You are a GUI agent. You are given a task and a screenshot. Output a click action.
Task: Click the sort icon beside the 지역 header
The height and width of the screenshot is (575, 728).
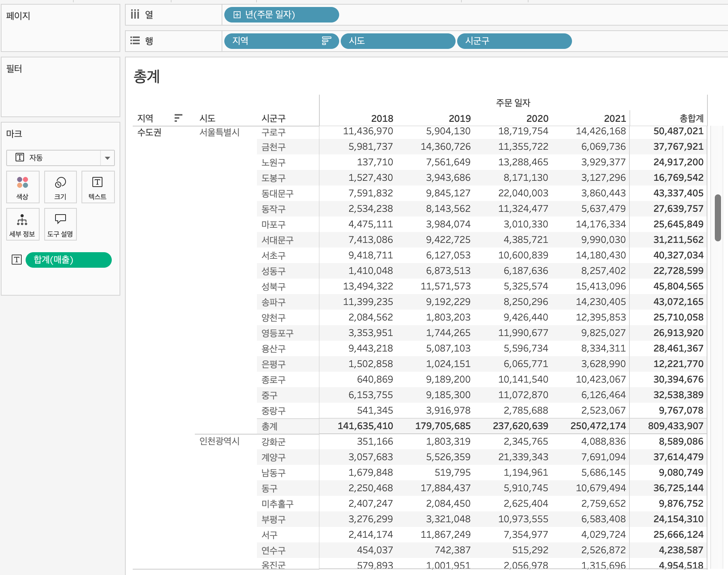click(178, 118)
